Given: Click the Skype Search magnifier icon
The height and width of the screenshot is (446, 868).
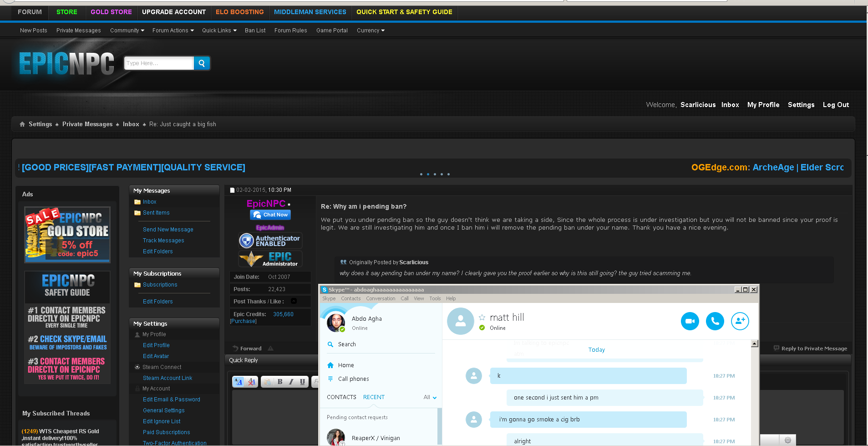Looking at the screenshot, I should tap(330, 344).
